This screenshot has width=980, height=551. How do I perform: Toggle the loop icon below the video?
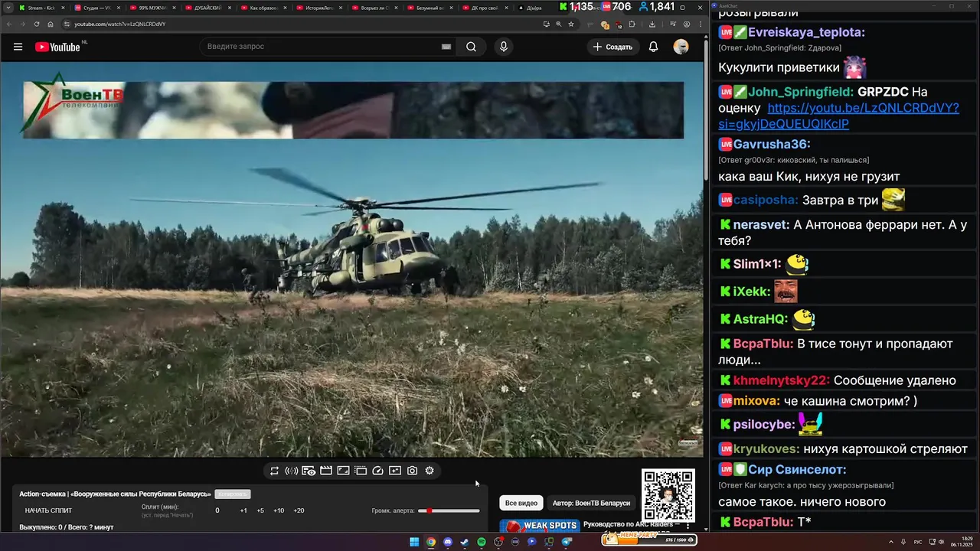coord(274,471)
